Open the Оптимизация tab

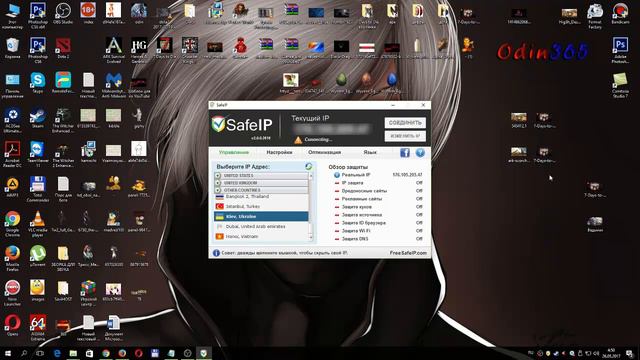tap(324, 152)
